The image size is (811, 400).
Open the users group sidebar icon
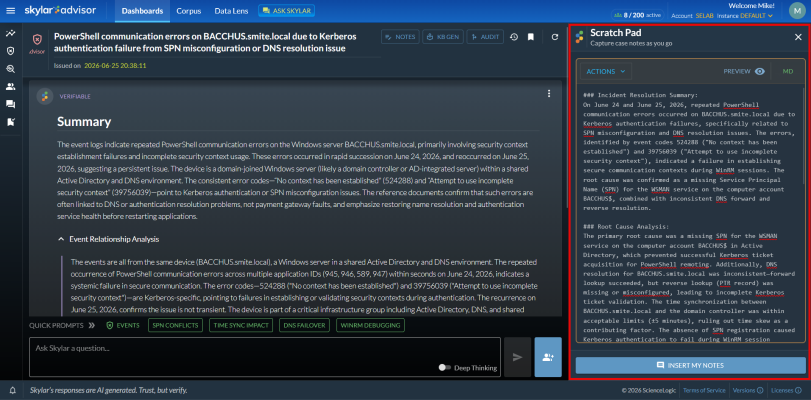point(10,86)
